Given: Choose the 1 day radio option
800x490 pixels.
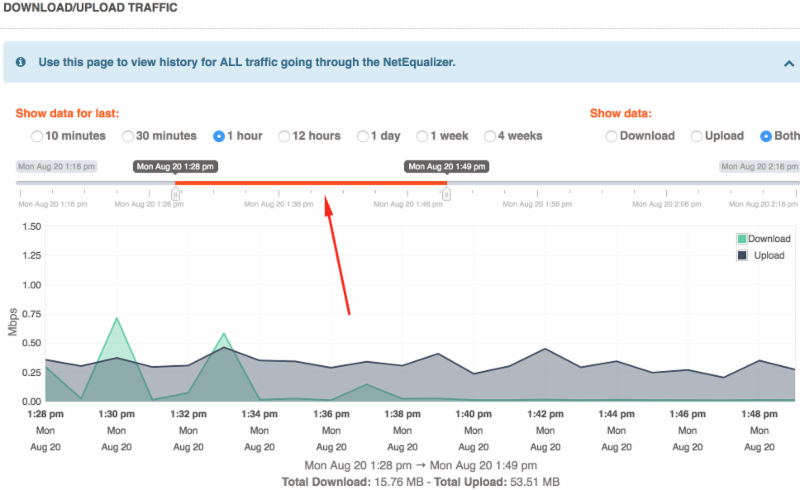Looking at the screenshot, I should coord(363,136).
